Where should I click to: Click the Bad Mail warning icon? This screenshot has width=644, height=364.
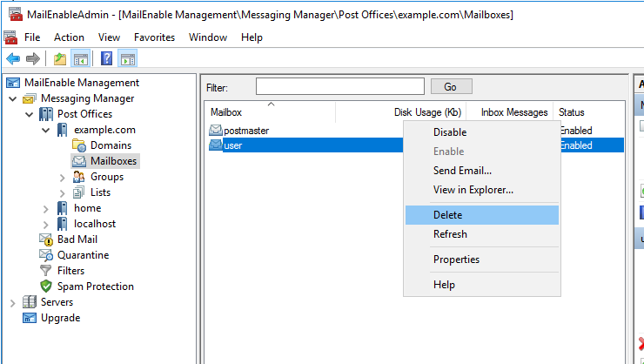tap(46, 239)
